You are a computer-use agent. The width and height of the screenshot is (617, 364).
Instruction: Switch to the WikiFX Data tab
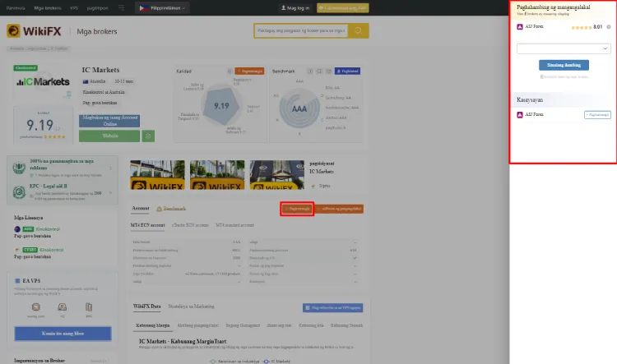[x=146, y=306]
